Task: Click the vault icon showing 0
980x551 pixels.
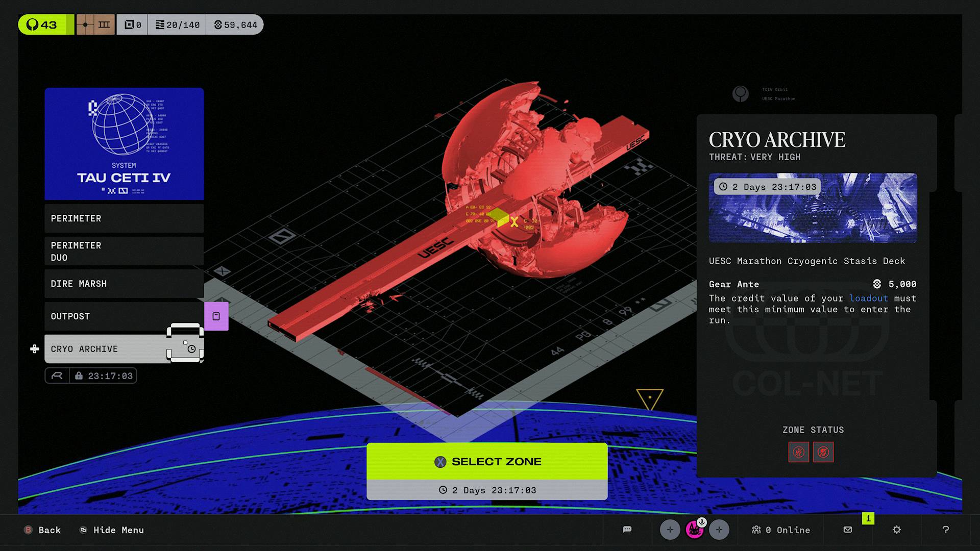Action: pyautogui.click(x=132, y=24)
